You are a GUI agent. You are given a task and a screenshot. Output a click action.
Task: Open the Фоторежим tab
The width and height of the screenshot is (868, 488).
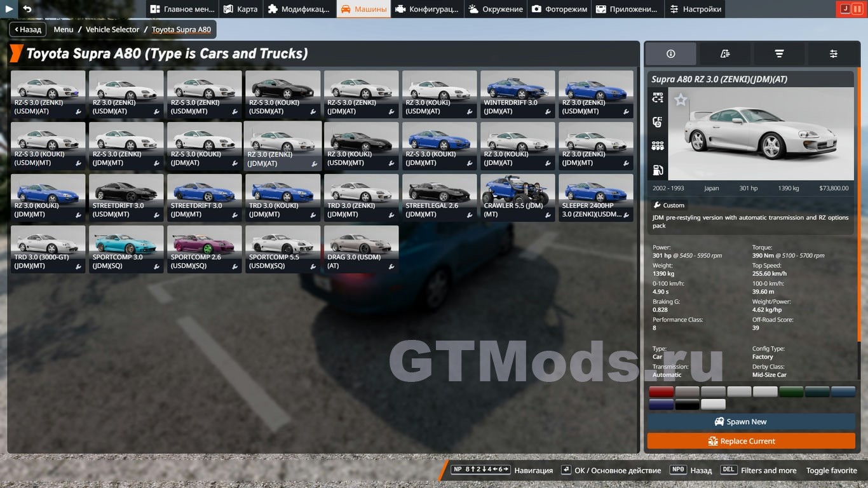coord(560,9)
